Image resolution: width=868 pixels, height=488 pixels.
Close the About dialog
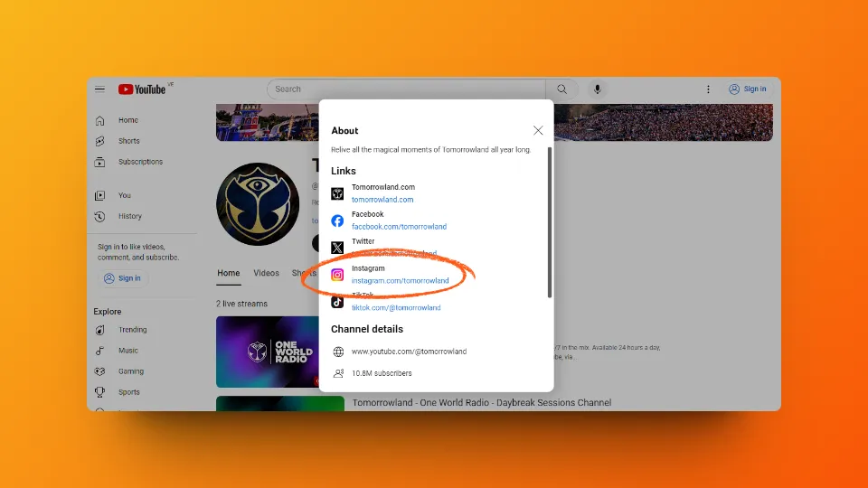point(538,130)
